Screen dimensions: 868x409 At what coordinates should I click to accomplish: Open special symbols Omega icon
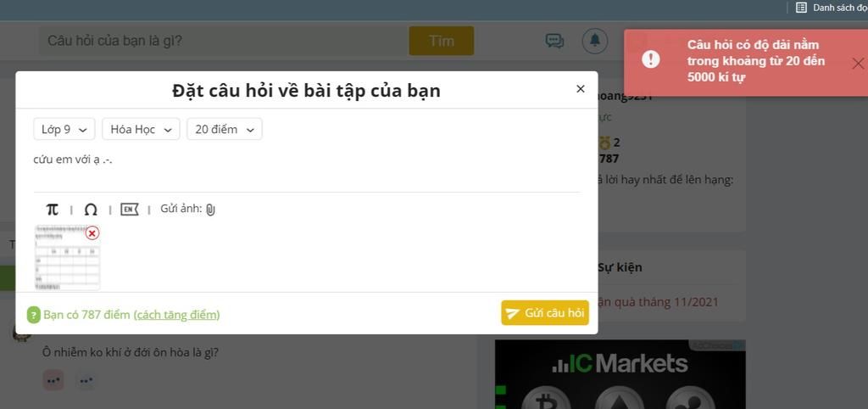pyautogui.click(x=91, y=210)
